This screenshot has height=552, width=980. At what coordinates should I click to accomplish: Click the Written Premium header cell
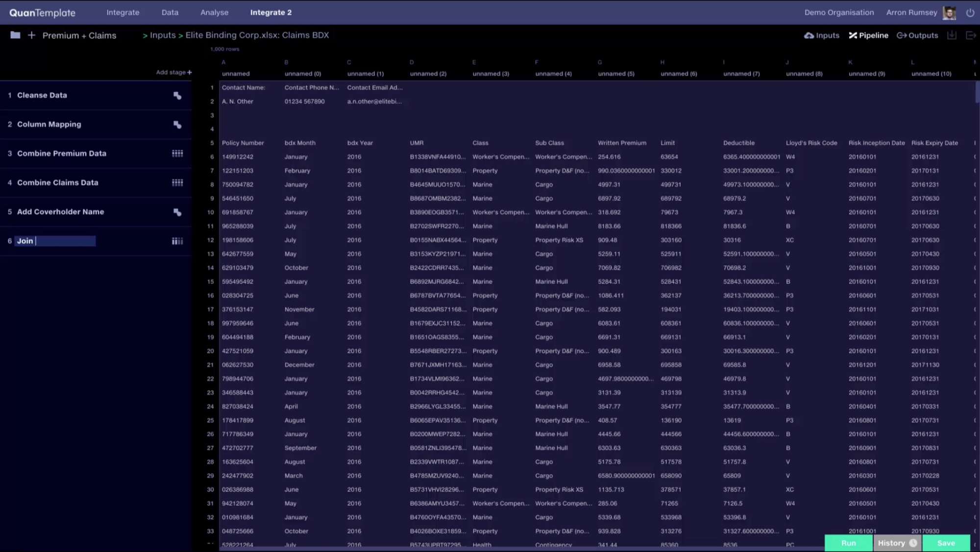(x=622, y=143)
